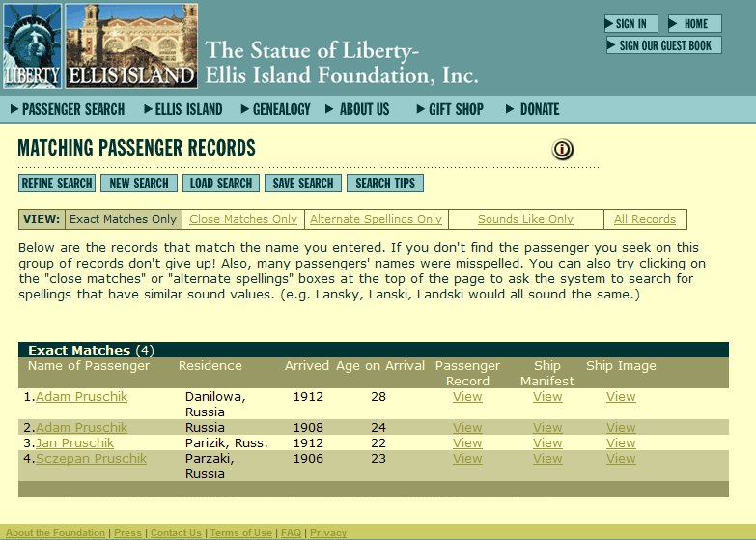Click the Save Search button
Viewport: 756px width, 540px height.
[x=303, y=184]
